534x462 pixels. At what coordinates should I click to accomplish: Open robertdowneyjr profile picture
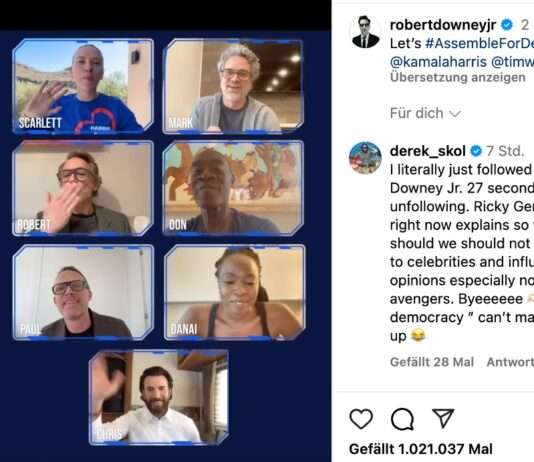point(365,32)
